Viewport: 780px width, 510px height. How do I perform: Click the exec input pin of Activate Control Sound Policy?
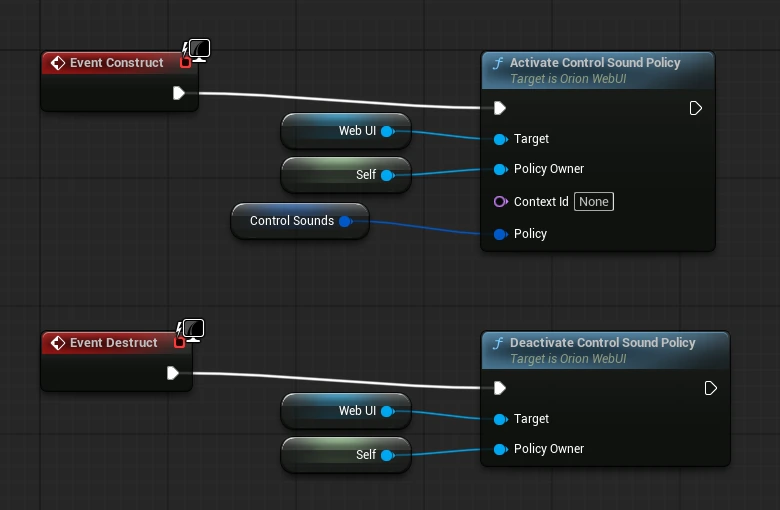[x=500, y=108]
